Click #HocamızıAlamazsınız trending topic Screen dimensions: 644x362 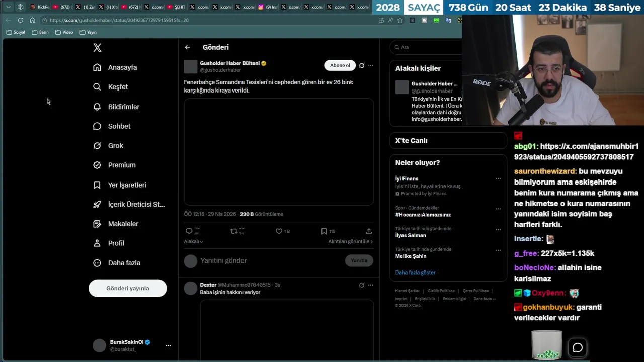[423, 215]
